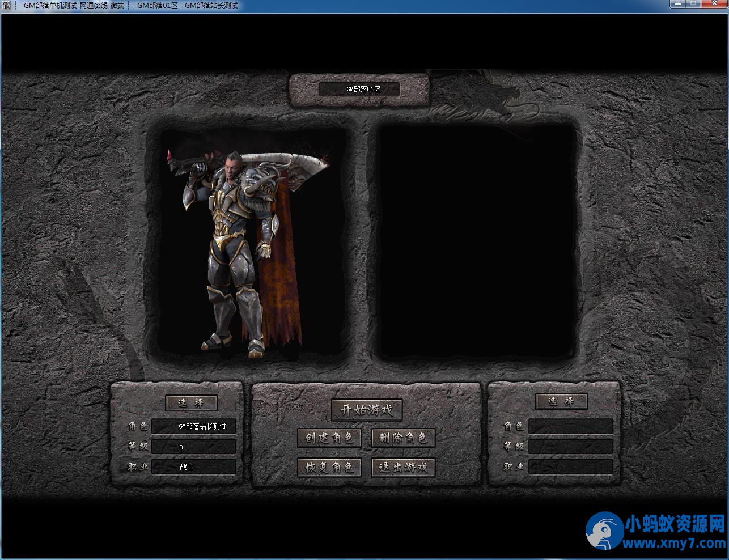Click the left 选择 button under the warrior
Image resolution: width=729 pixels, height=560 pixels.
(192, 403)
